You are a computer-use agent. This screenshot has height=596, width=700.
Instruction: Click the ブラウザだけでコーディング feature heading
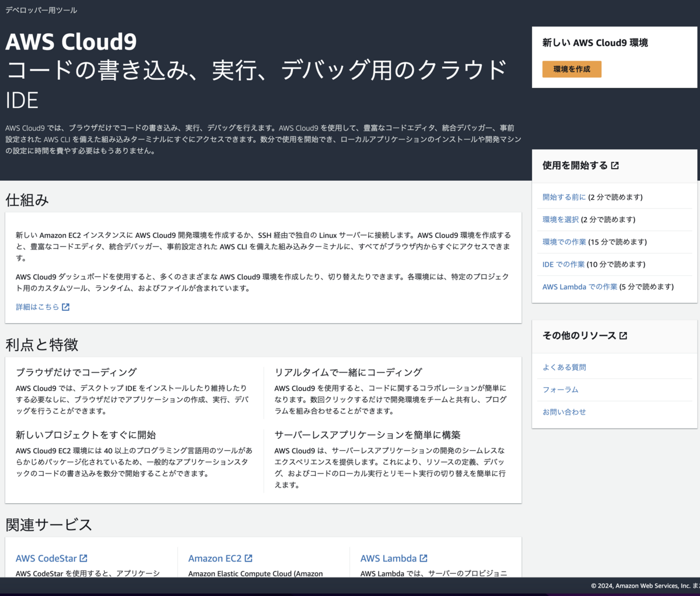[76, 372]
